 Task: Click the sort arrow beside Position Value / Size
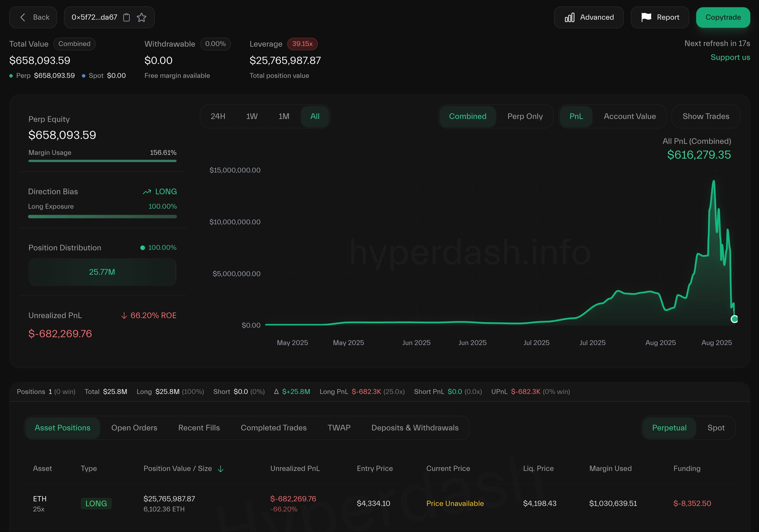click(221, 469)
